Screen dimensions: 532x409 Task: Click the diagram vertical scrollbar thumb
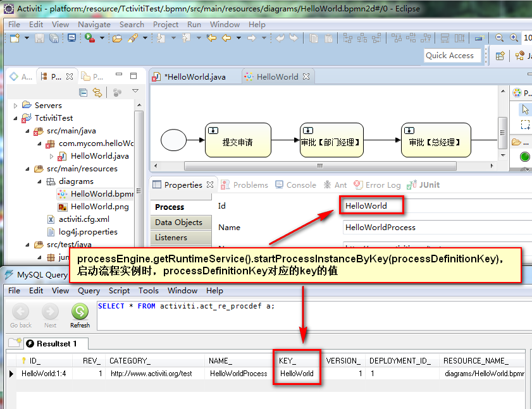(x=502, y=133)
